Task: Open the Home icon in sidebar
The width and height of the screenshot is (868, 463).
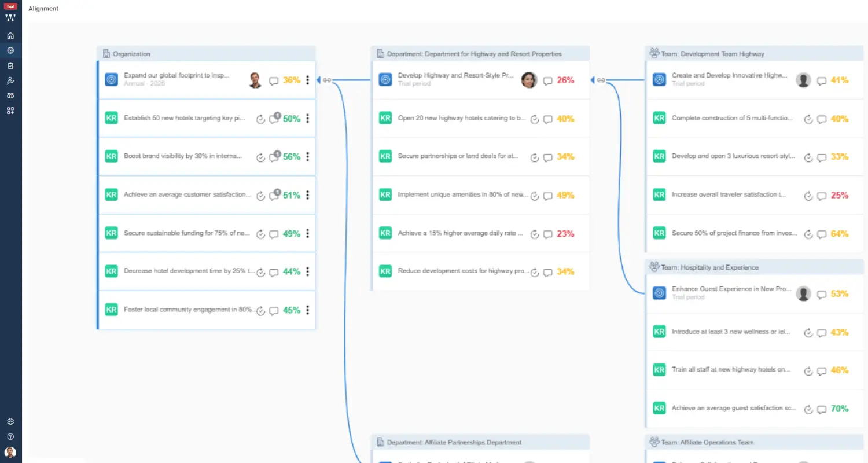Action: point(10,36)
